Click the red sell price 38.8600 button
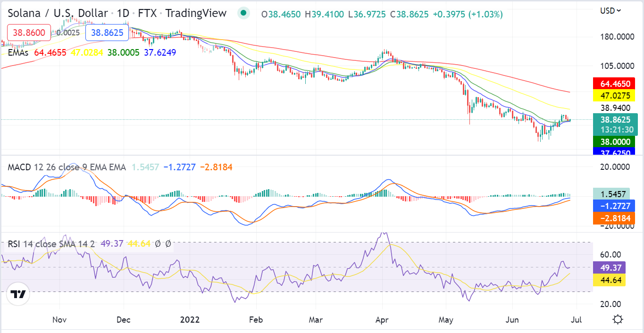Image resolution: width=644 pixels, height=333 pixels. point(29,33)
